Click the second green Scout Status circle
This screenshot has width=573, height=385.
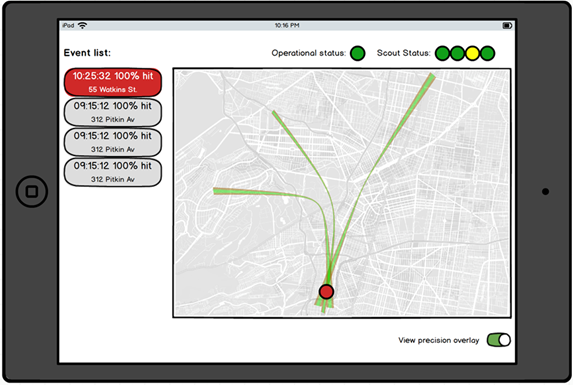coord(458,53)
